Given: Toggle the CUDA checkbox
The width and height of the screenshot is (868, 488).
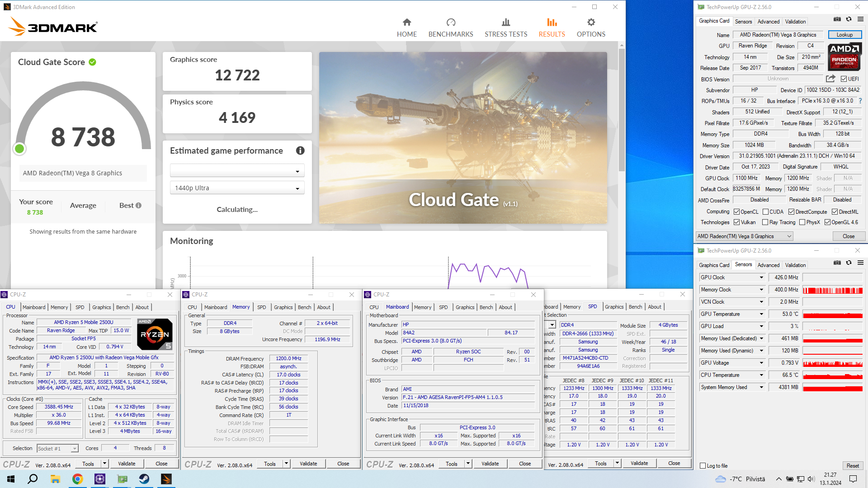Looking at the screenshot, I should coord(765,212).
